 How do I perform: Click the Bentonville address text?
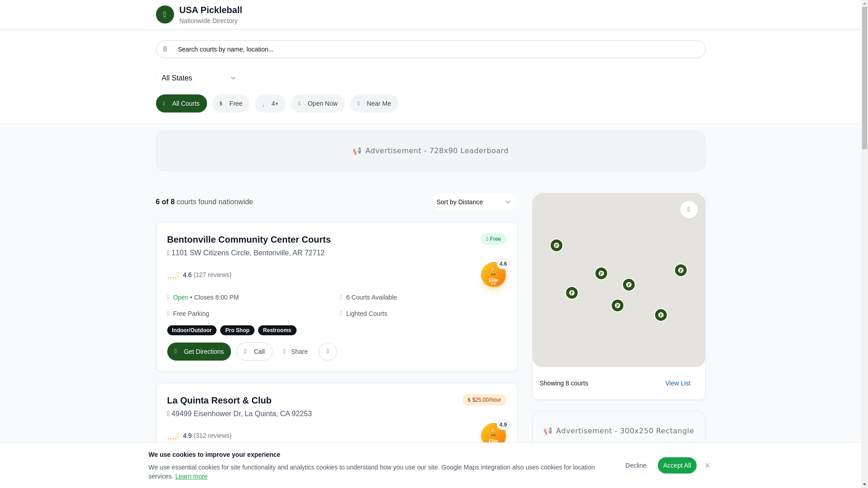[248, 253]
